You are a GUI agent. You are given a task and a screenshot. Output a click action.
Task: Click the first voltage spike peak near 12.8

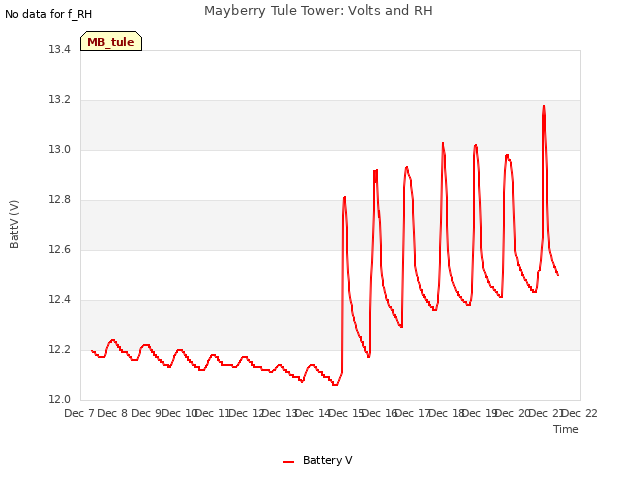coord(344,198)
